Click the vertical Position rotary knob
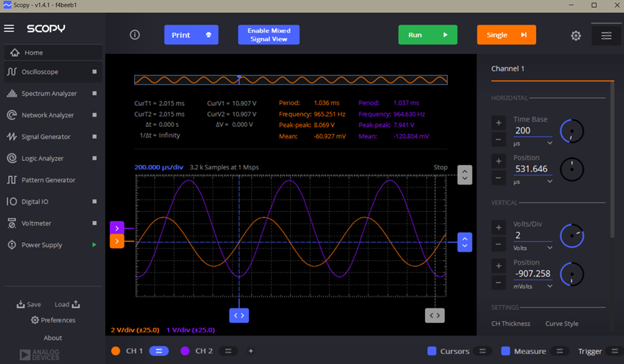 click(x=572, y=274)
